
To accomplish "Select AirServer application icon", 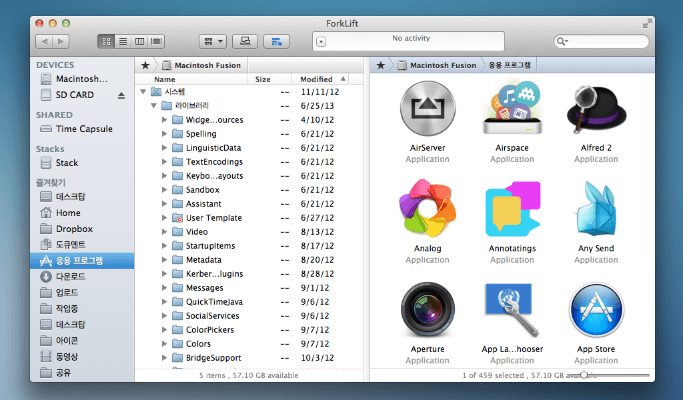I will tap(428, 108).
